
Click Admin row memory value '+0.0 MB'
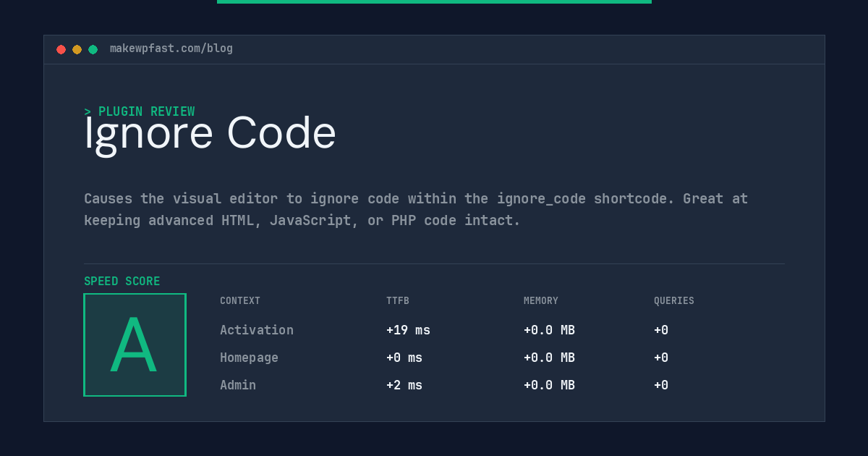(x=549, y=385)
